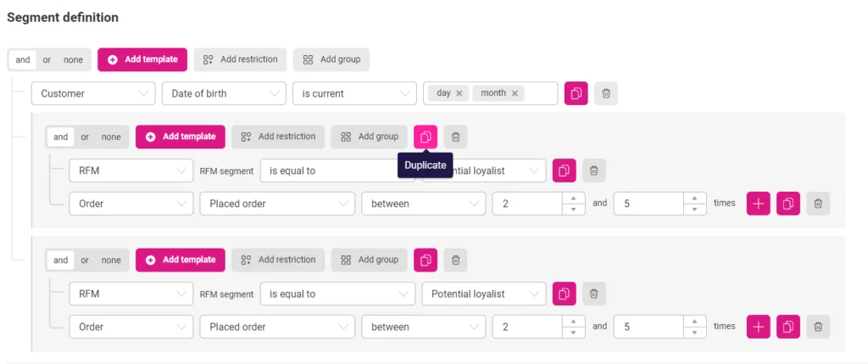Click top-level Add template button
The width and height of the screenshot is (868, 364).
point(142,59)
